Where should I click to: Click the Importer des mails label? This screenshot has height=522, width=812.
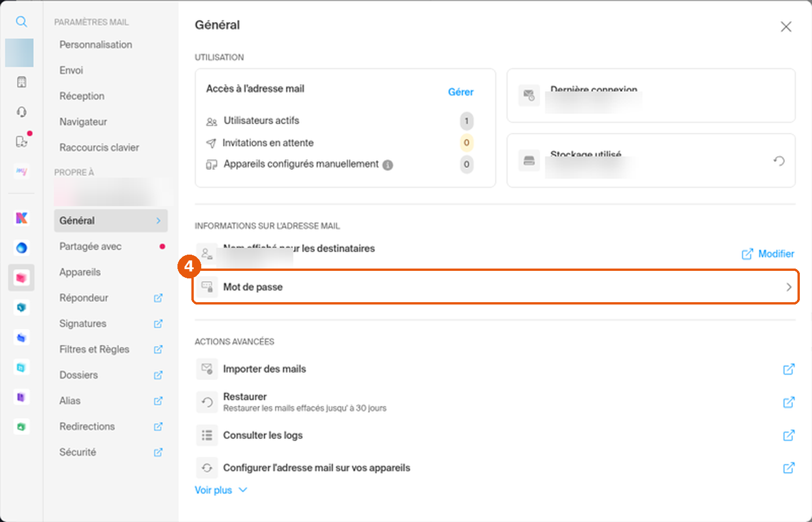[264, 369]
